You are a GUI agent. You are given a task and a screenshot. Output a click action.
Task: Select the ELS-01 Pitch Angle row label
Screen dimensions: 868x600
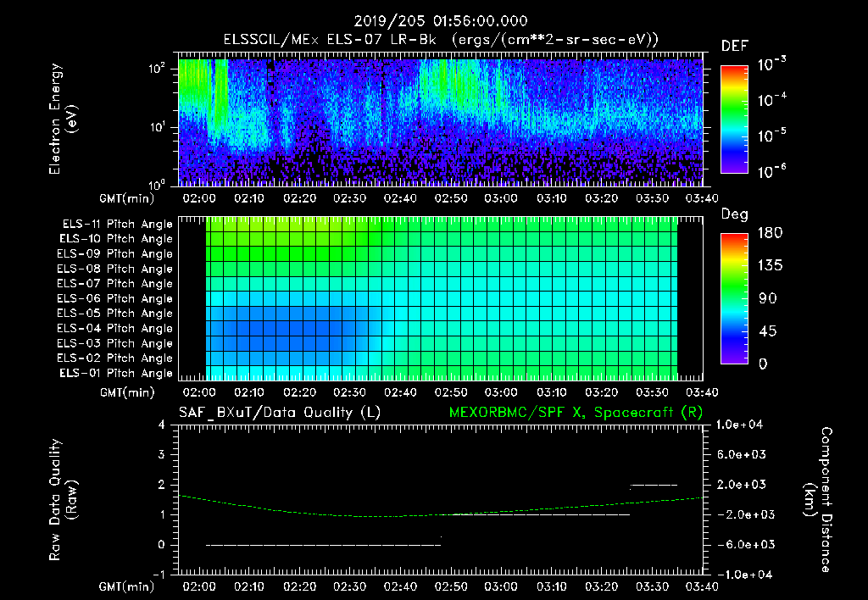116,373
